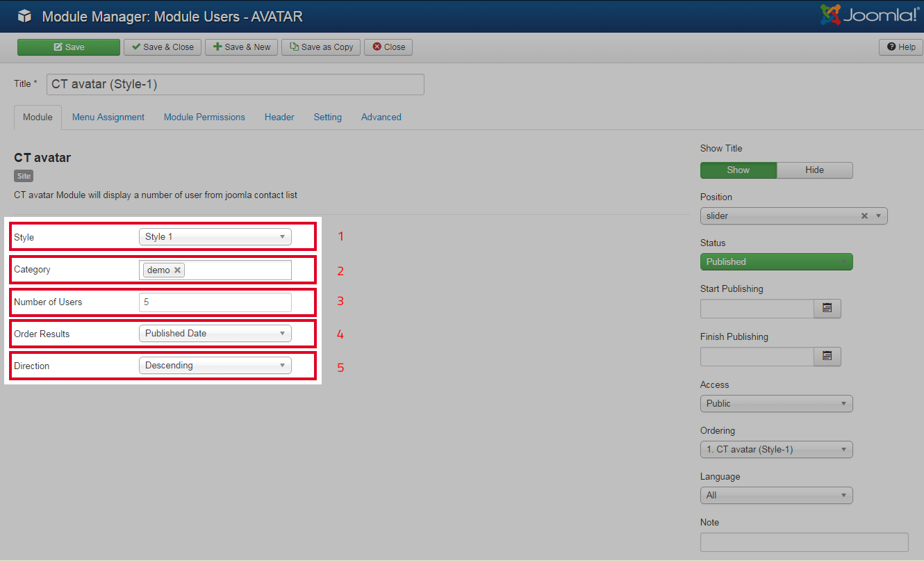Expand the Position dropdown
924x561 pixels.
pos(878,216)
